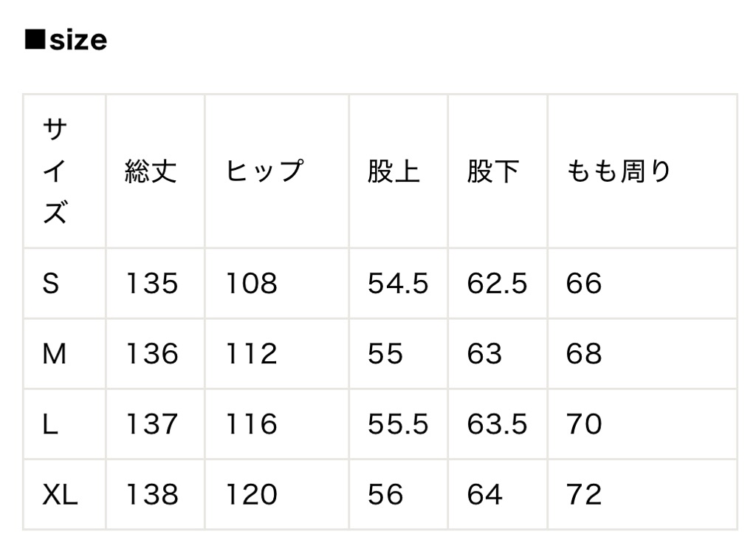Select the 137 total length cell
The height and width of the screenshot is (557, 756).
tap(151, 424)
